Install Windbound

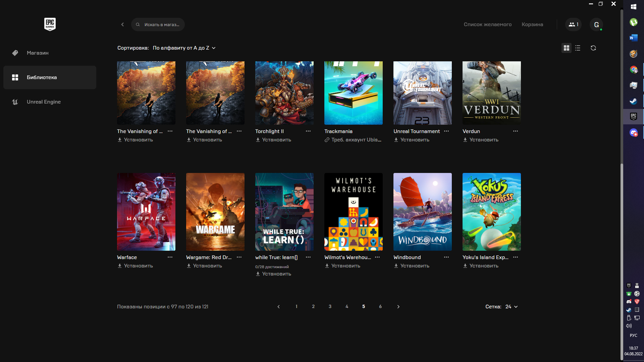[412, 266]
